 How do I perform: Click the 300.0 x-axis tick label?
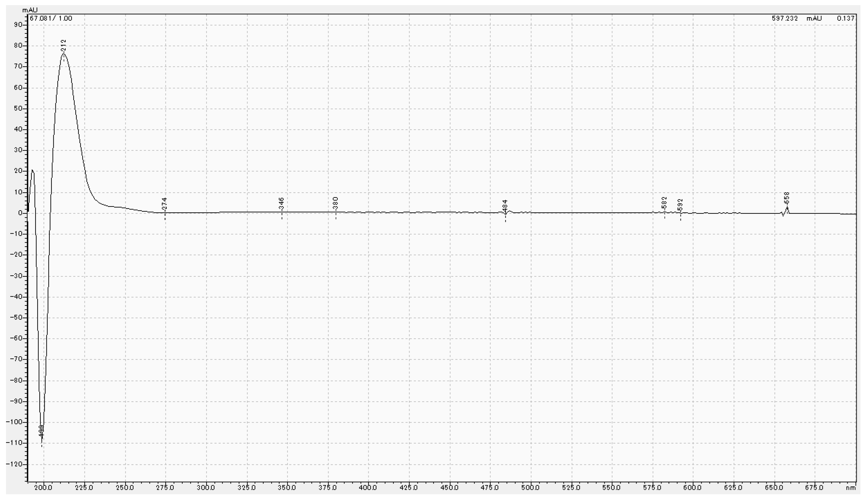point(206,488)
